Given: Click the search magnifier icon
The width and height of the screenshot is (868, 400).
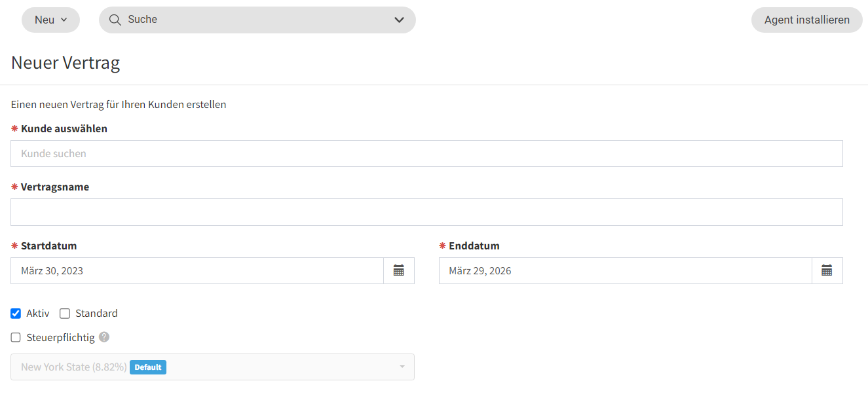Looking at the screenshot, I should (x=115, y=20).
